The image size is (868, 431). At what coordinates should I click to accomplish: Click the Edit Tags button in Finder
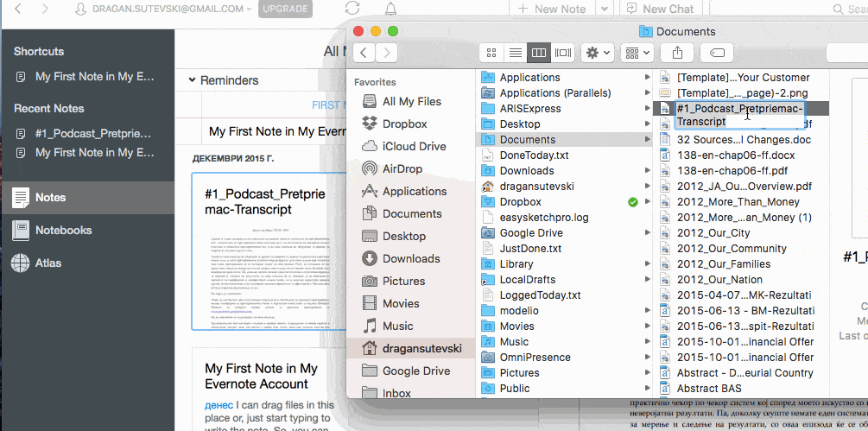716,53
